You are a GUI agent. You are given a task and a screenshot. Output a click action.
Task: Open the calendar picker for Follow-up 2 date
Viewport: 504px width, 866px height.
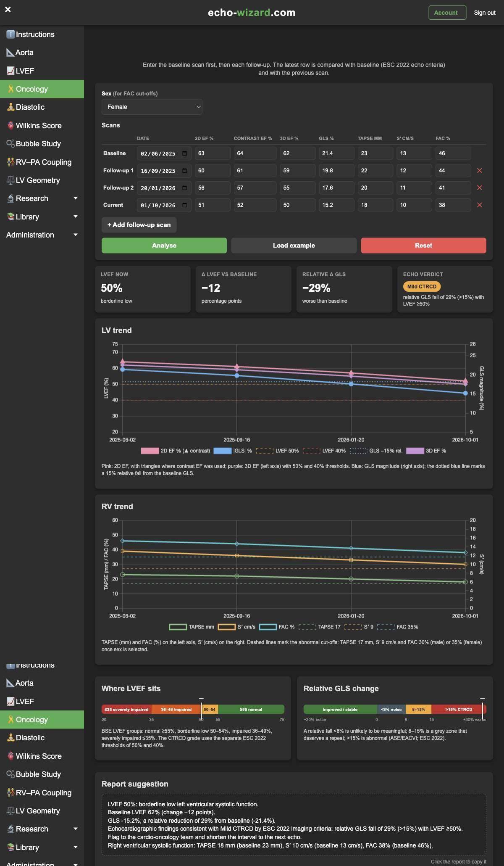point(184,188)
